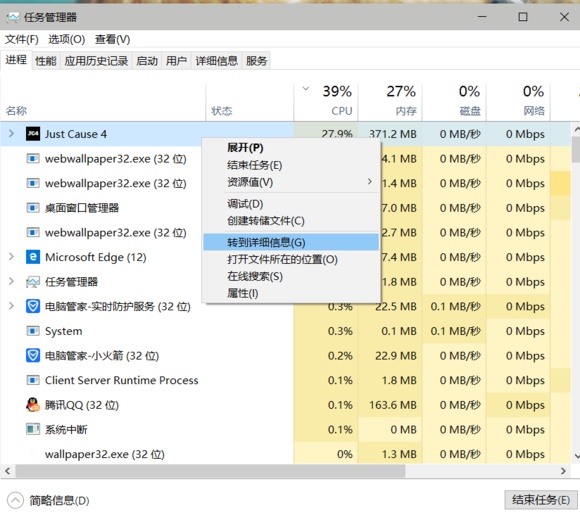Expand the 电脑管家-实时防护服务 process group
580x515 pixels.
tap(11, 306)
